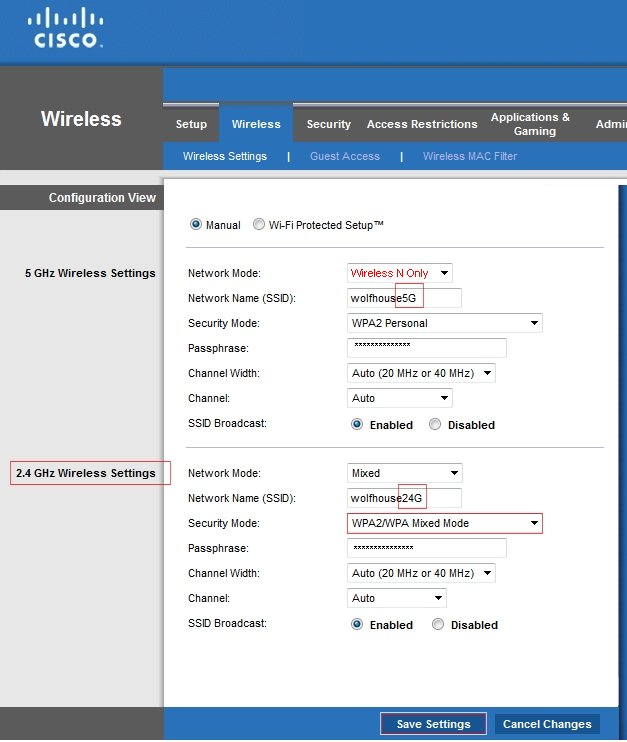The width and height of the screenshot is (627, 742).
Task: Click the 2.4 GHz Wireless Settings heading
Action: coord(86,473)
